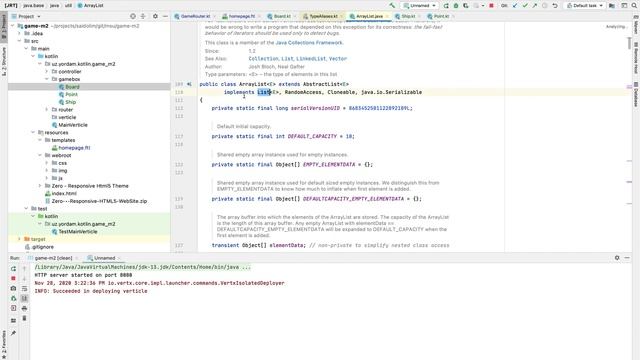Open the Java Collections Framework doc link
This screenshot has height=360, width=640.
click(309, 42)
